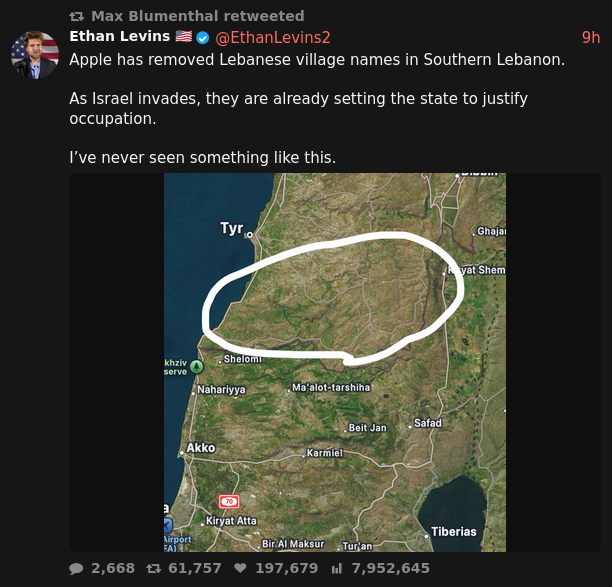The image size is (612, 587).
Task: Open the Max Blumenthal retweeted link
Action: (x=197, y=16)
